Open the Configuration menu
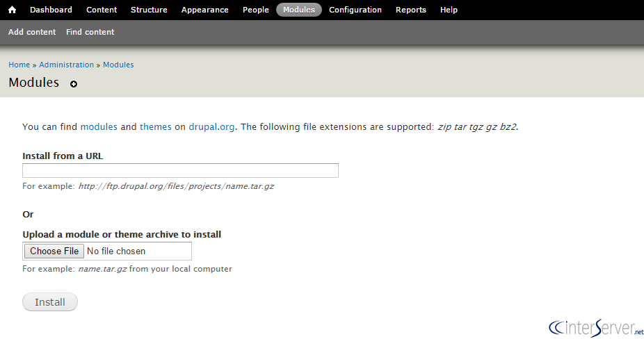Screen dimensions: 644x339 coord(355,10)
